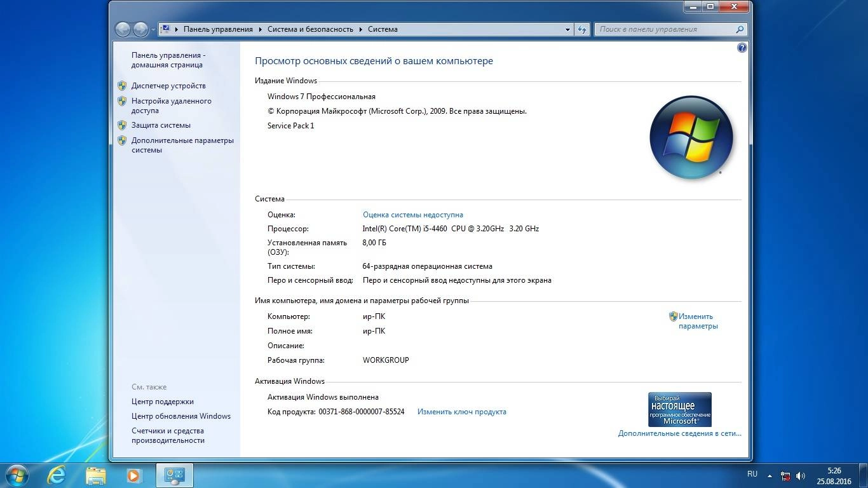Click the taskbar clock showing 5:26

coord(834,476)
